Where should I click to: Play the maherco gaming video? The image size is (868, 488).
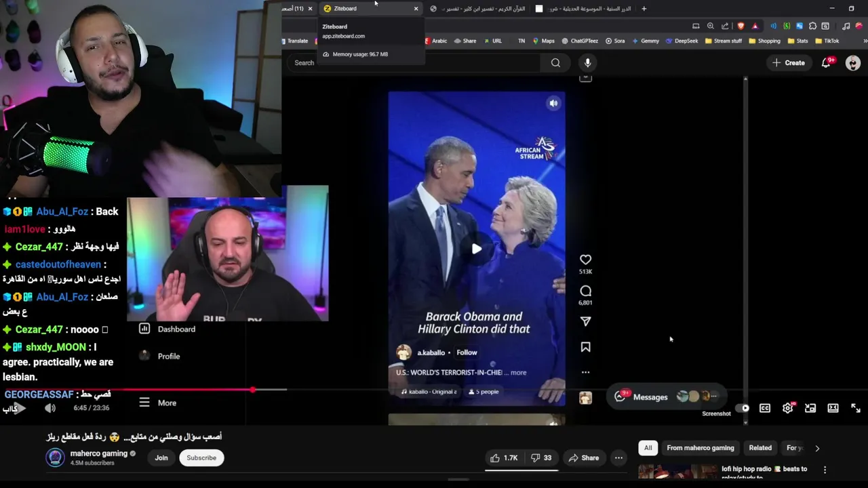[x=20, y=408]
